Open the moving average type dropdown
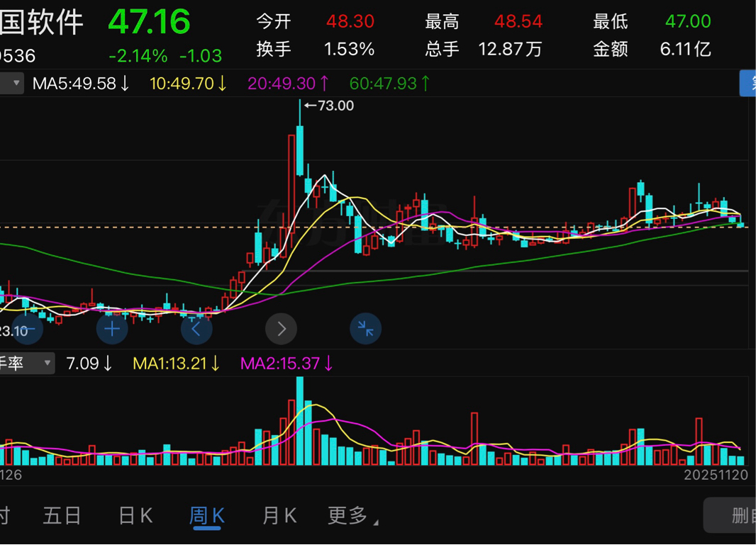 (x=11, y=84)
